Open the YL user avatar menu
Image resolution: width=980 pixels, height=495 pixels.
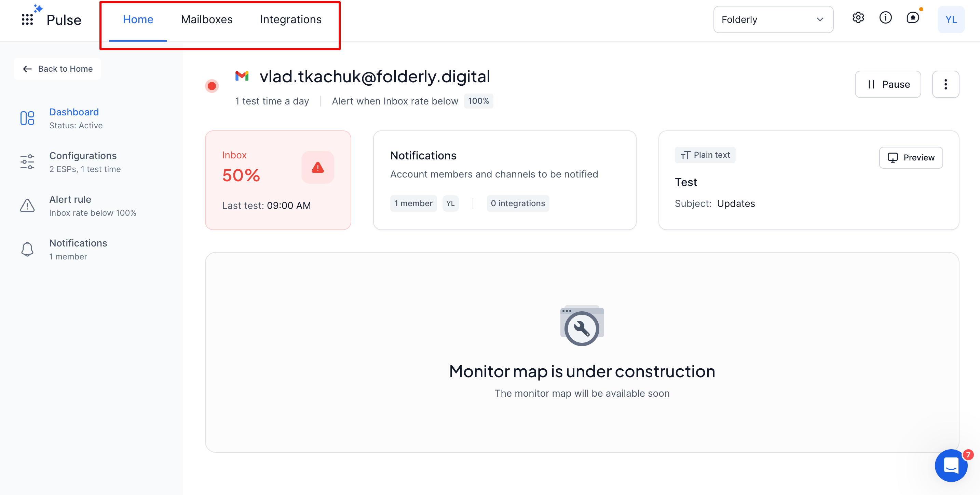tap(951, 19)
